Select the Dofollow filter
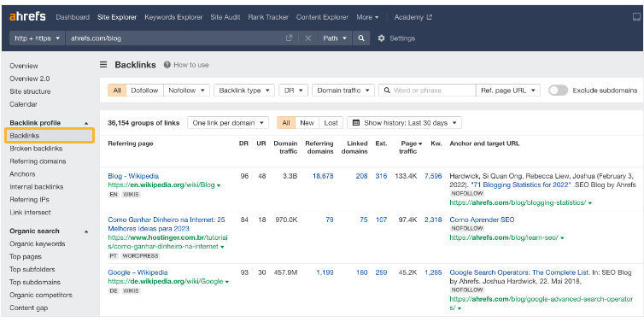Image resolution: width=644 pixels, height=328 pixels. 144,91
